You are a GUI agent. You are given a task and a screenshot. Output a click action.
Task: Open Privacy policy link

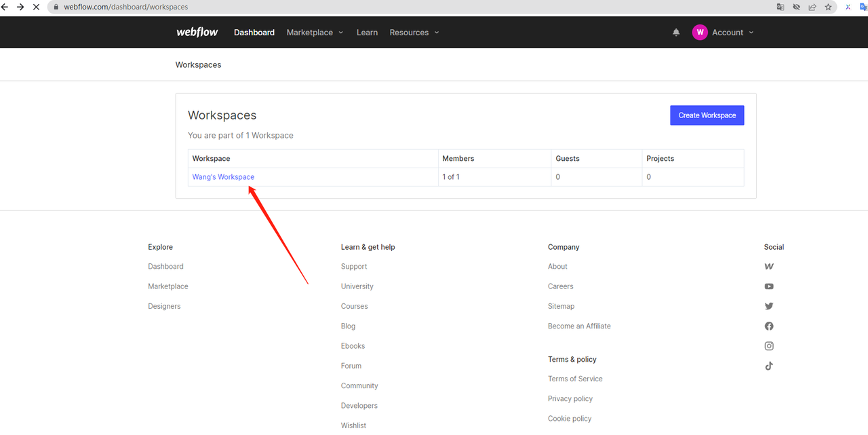pyautogui.click(x=570, y=399)
